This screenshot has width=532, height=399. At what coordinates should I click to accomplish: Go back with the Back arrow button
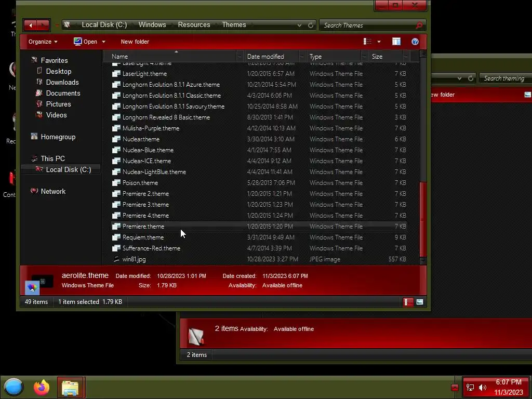(31, 25)
